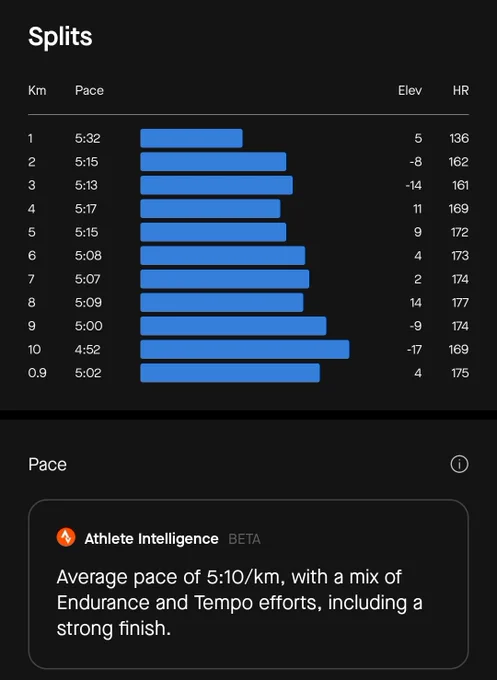Viewport: 497px width, 680px height.
Task: Open the Athlete Intelligence title
Action: [x=151, y=539]
